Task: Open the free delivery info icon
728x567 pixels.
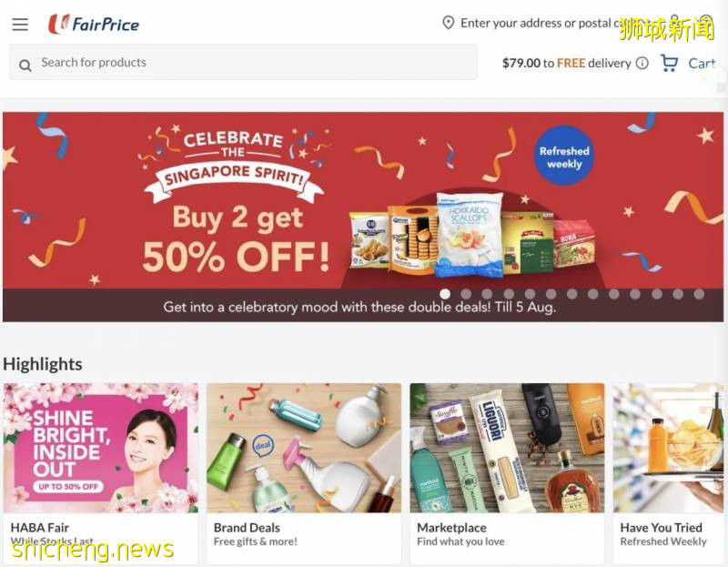Action: [642, 63]
